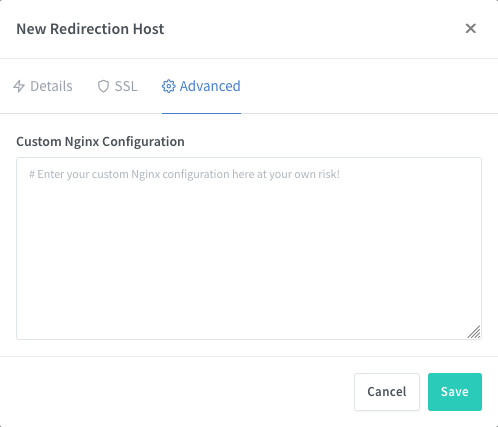
Task: Click the word Details in tab bar
Action: (x=51, y=86)
